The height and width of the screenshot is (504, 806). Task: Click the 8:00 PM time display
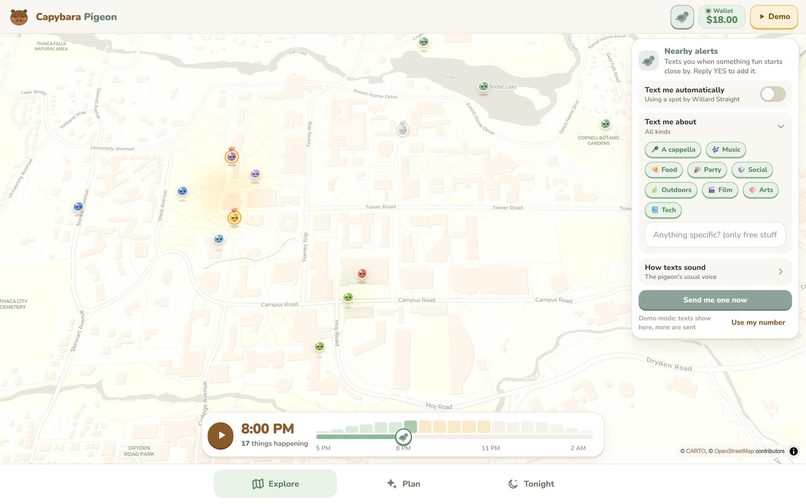pos(267,428)
